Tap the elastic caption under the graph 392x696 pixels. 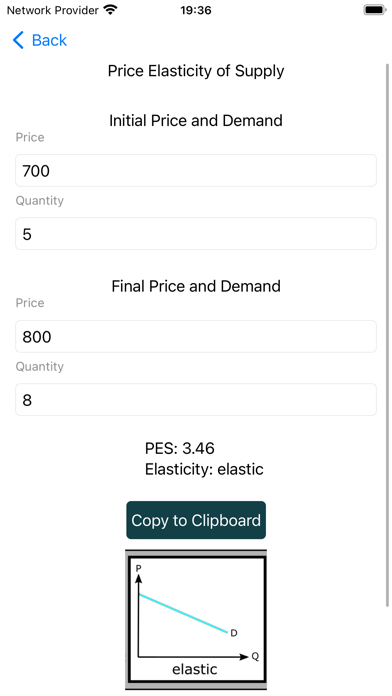[x=195, y=669]
